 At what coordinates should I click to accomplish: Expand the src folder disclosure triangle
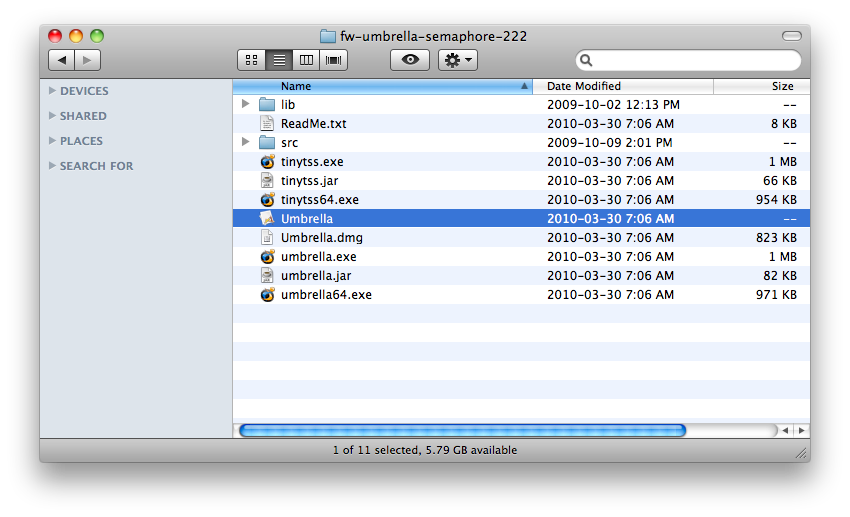coord(246,143)
